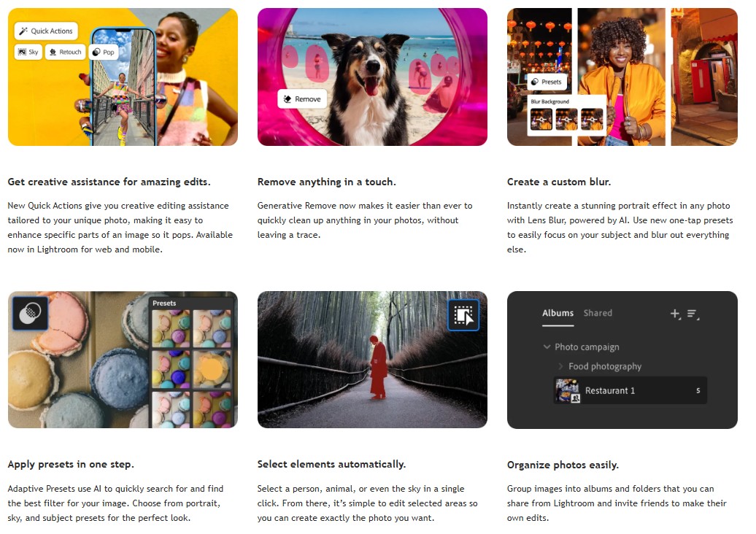
Task: Open the sort albums icon menu
Action: point(693,314)
